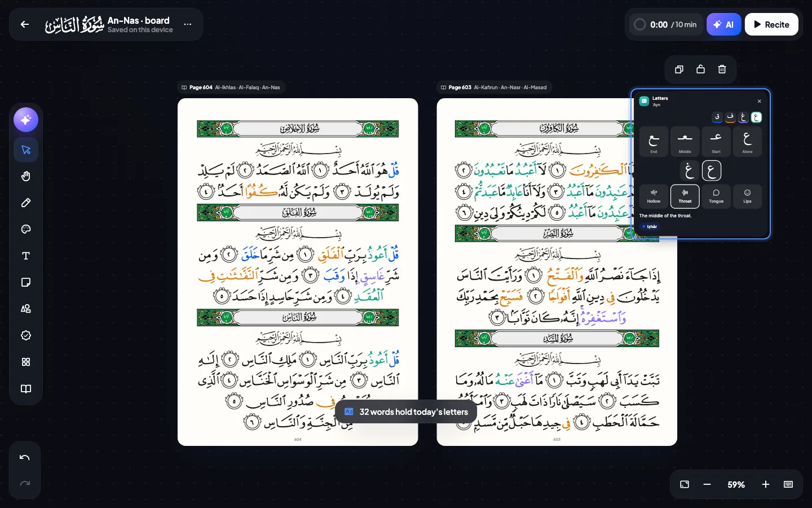Click the Izhar rule tag

point(650,226)
